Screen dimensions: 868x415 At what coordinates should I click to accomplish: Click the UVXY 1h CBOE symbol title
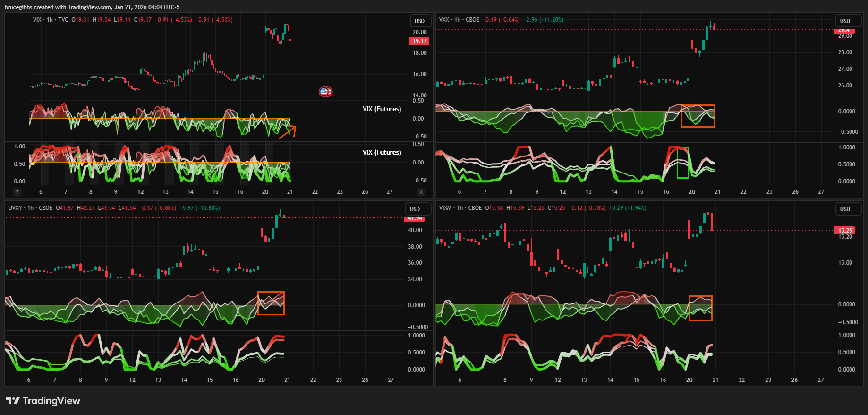tap(30, 208)
